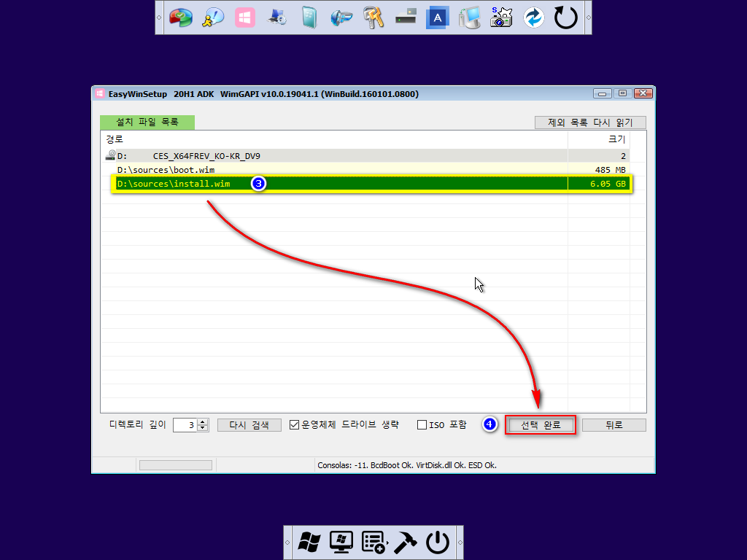This screenshot has width=747, height=560.
Task: Click the black circular restart arrow icon
Action: [x=565, y=17]
